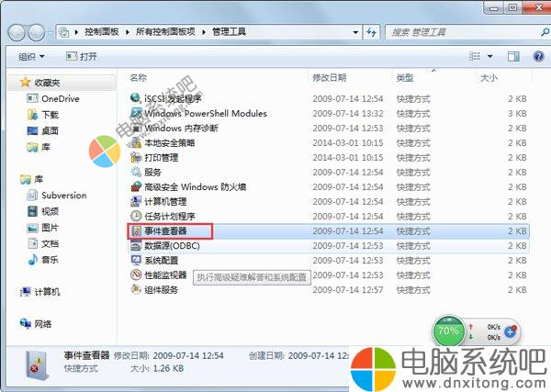Click the Windows PowerShell Modules icon

[136, 113]
